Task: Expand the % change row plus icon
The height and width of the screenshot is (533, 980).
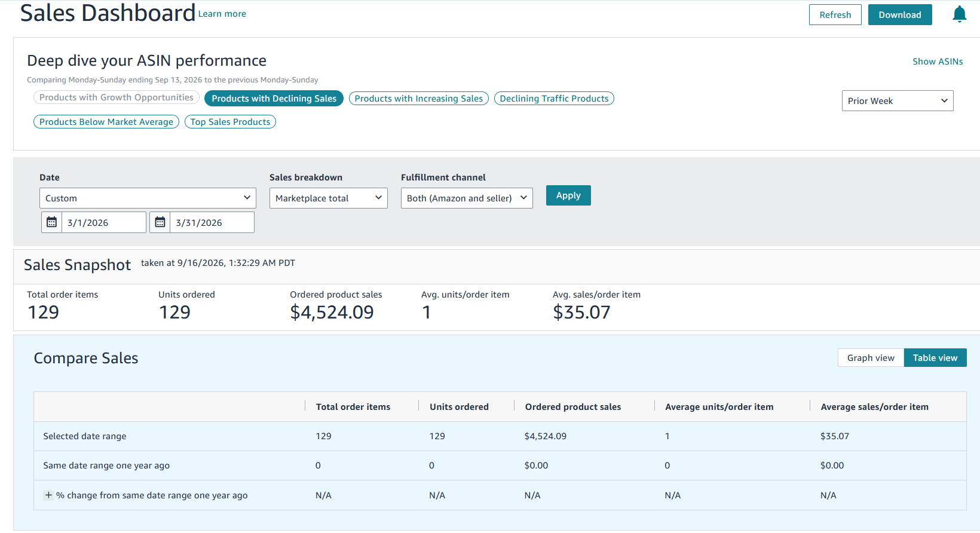Action: click(48, 495)
